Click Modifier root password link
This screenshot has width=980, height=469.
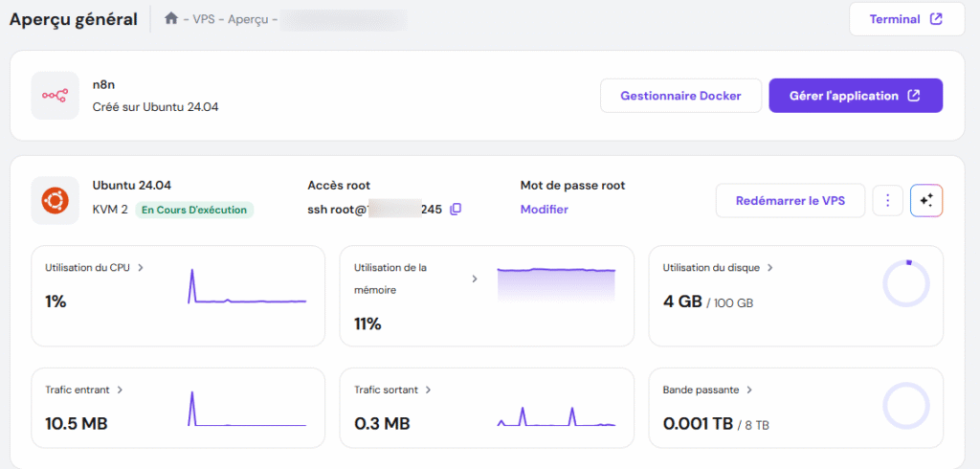tap(544, 210)
